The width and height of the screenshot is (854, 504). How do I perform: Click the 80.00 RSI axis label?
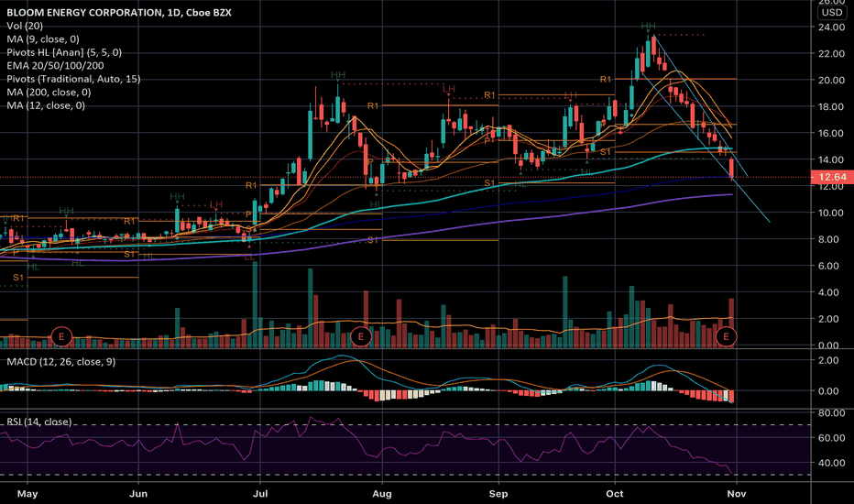pyautogui.click(x=832, y=413)
